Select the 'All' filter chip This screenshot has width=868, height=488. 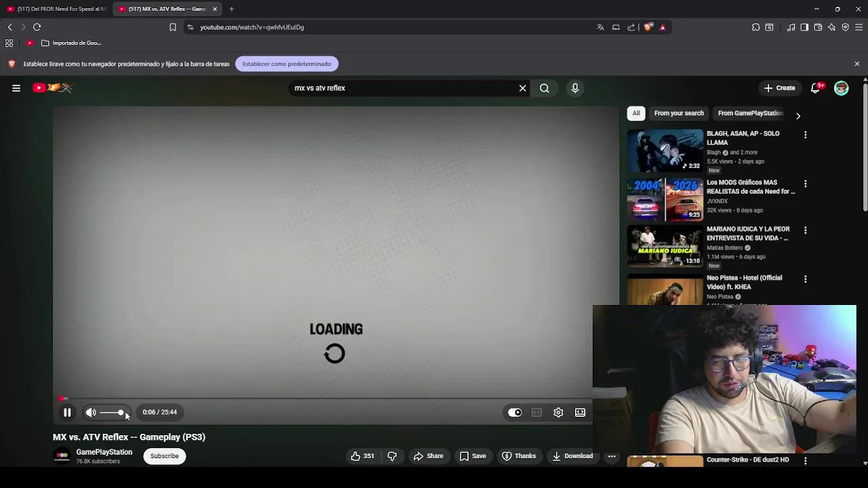click(636, 113)
